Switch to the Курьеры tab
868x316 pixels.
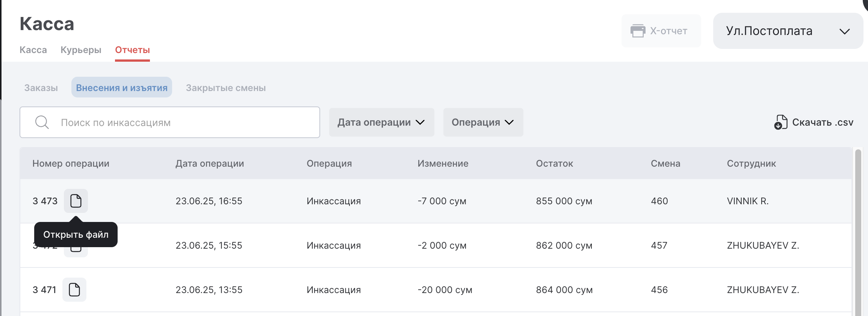click(x=81, y=50)
